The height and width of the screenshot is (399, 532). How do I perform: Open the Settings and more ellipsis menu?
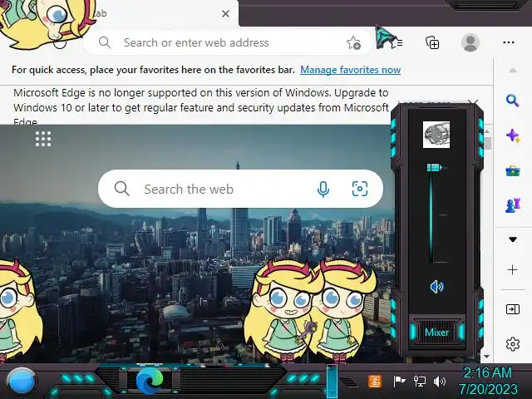coord(509,42)
